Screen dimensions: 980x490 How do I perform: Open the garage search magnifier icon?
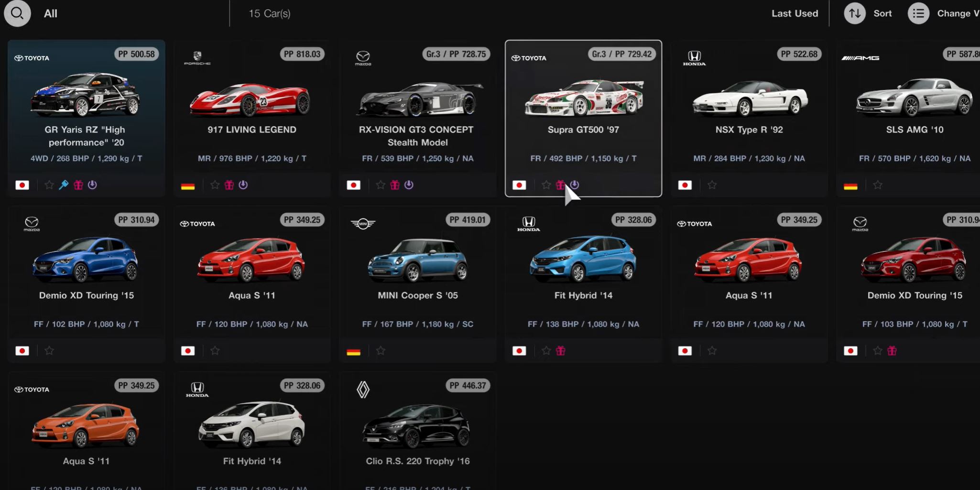[17, 13]
